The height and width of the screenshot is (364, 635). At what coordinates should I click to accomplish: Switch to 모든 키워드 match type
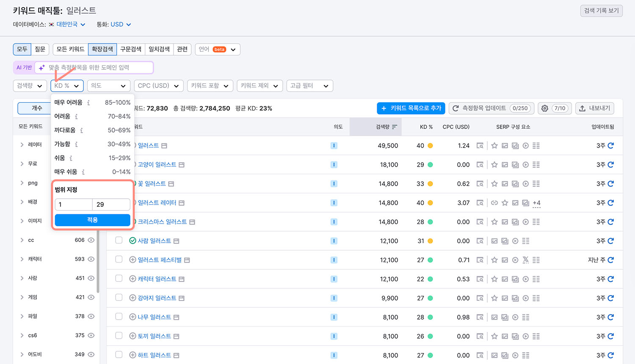70,49
